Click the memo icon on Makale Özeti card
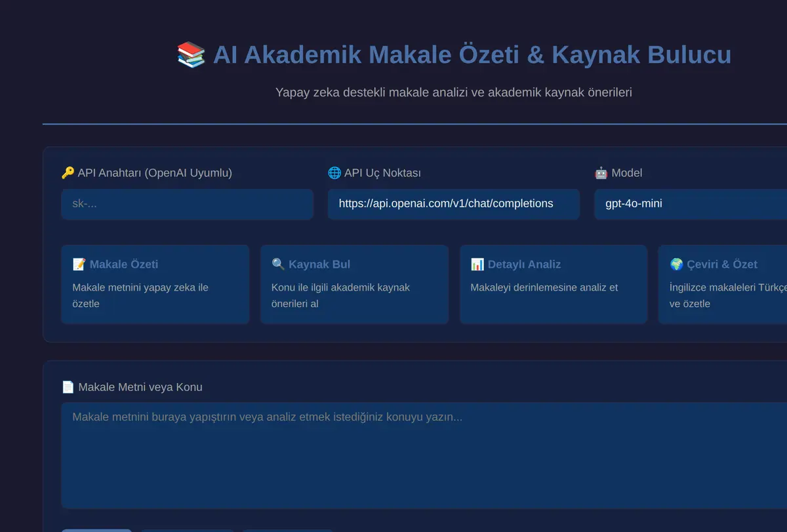 (79, 264)
